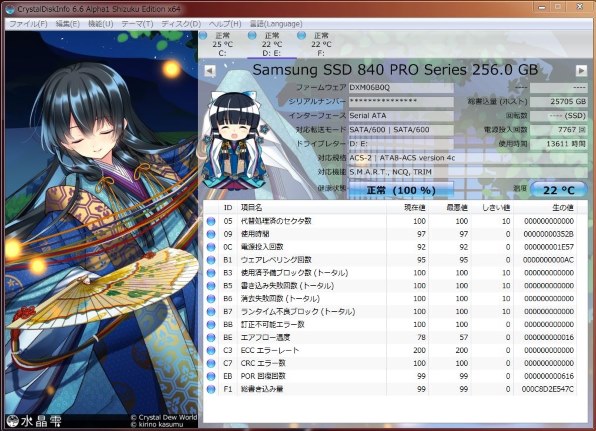
Task: Click status icon of attribute EB
Action: 211,376
